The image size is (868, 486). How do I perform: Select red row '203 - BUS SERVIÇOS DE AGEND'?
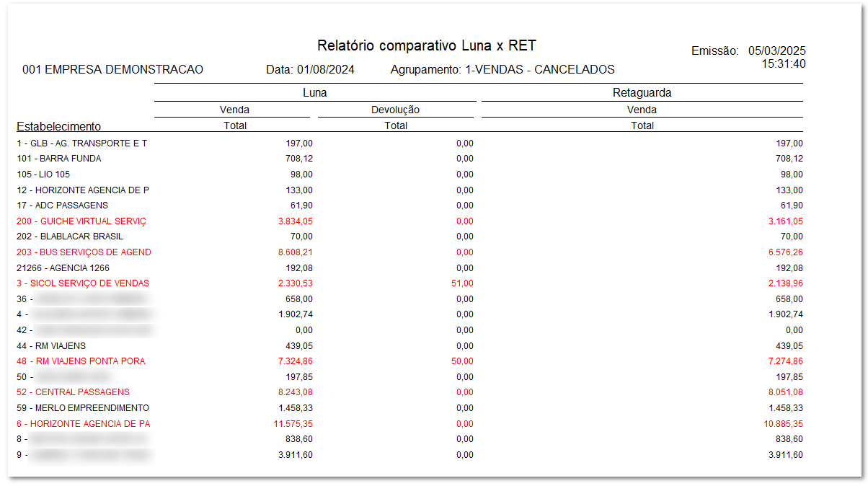click(409, 252)
